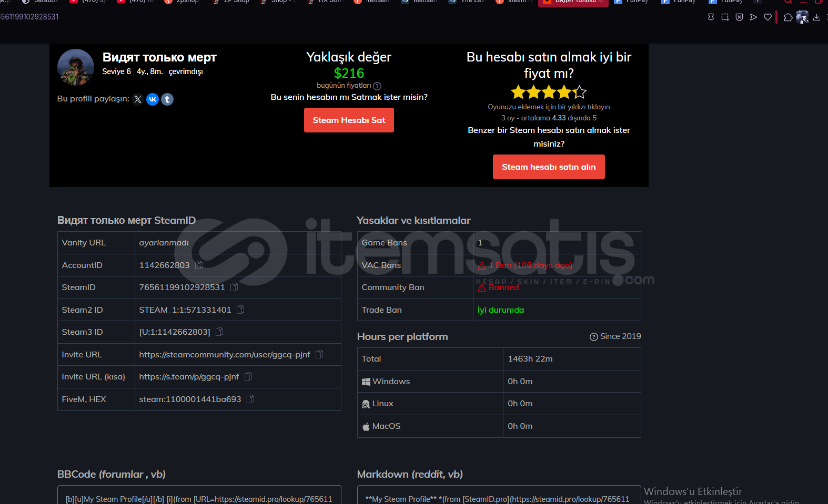828x504 pixels.
Task: Click inside the BBCode text field
Action: tap(199, 495)
